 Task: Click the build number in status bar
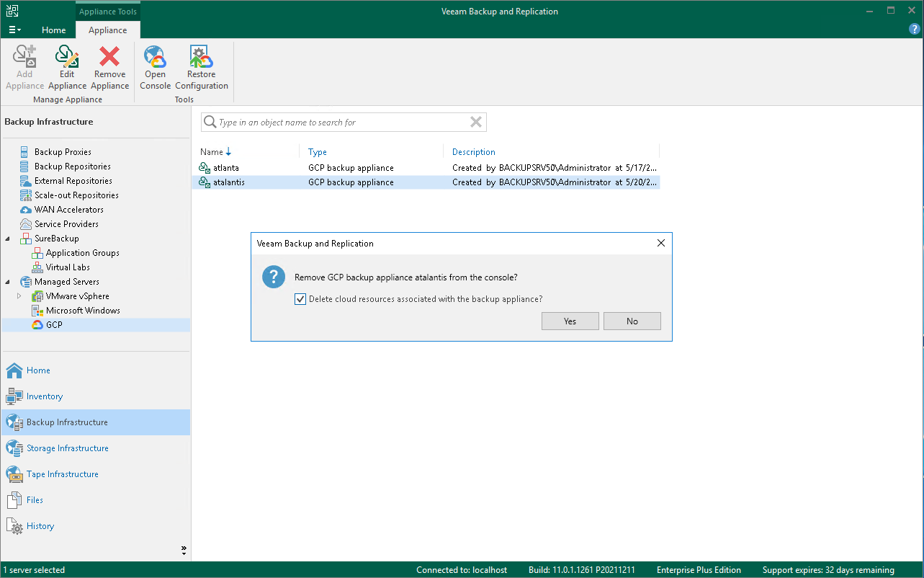[x=582, y=570]
